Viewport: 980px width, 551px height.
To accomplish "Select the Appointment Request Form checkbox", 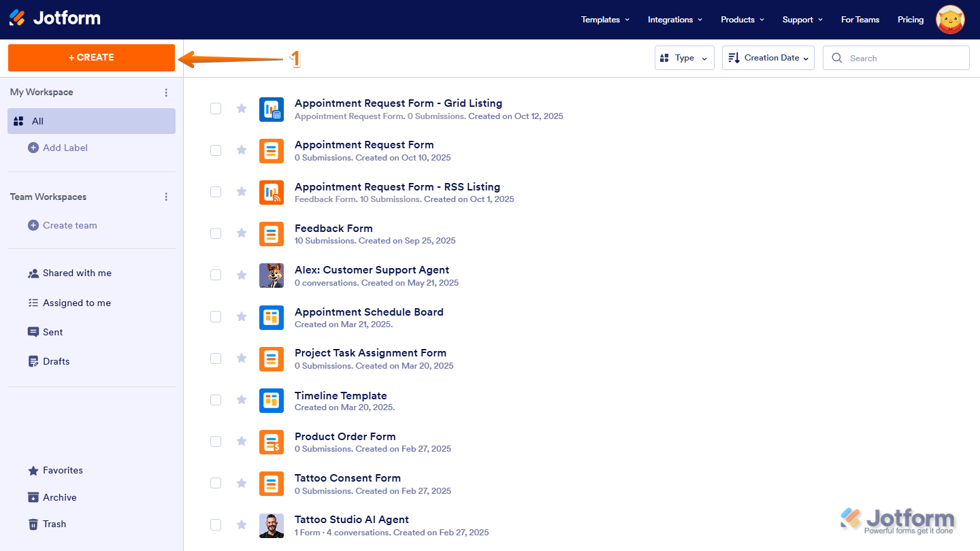I will (x=216, y=150).
